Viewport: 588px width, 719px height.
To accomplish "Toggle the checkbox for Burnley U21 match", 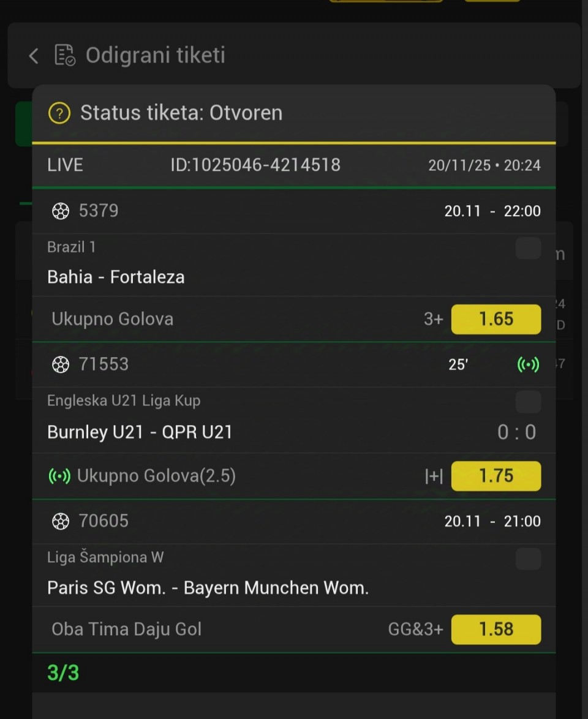I will point(528,402).
